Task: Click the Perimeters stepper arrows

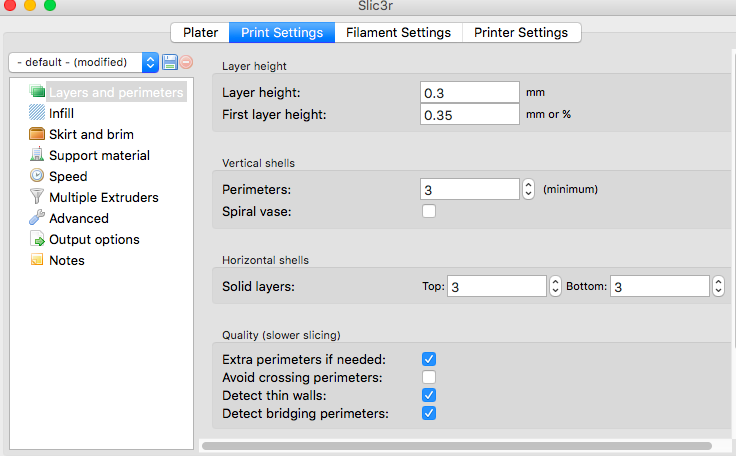Action: click(528, 188)
